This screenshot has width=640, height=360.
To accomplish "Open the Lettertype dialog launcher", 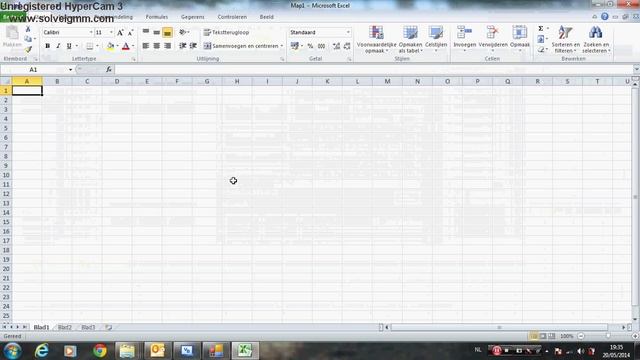I will (x=133, y=59).
